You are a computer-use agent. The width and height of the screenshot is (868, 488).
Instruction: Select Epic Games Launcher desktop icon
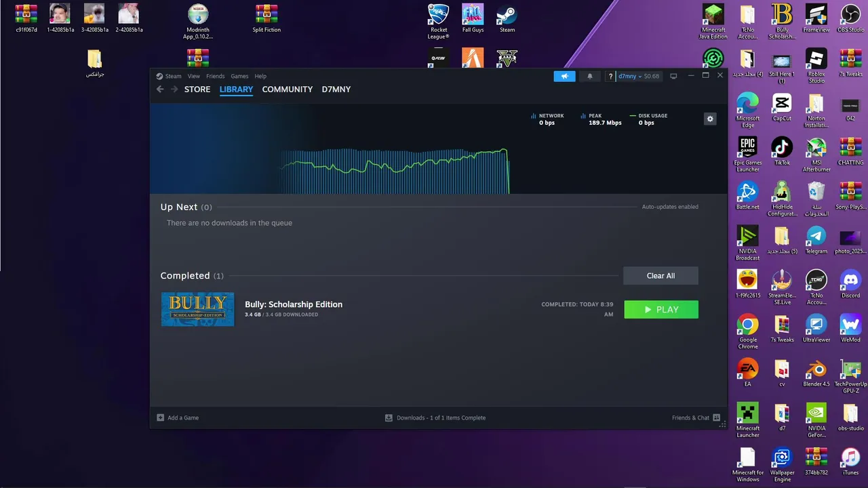(x=747, y=155)
